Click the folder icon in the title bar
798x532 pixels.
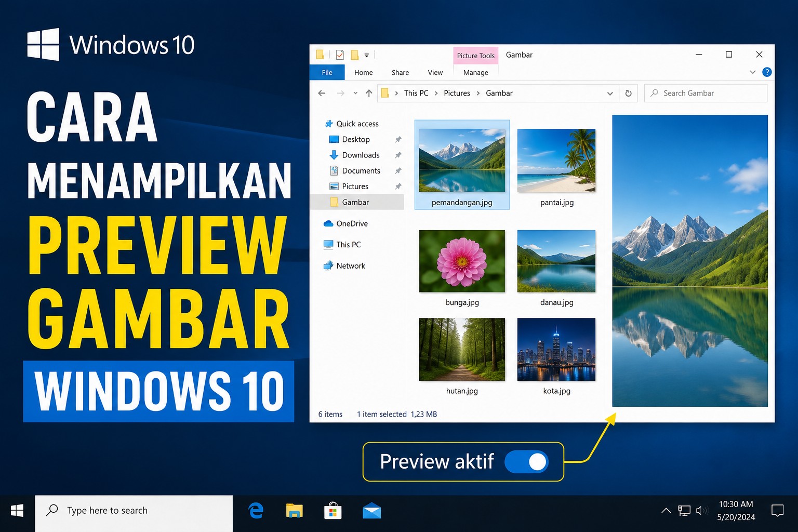[320, 54]
